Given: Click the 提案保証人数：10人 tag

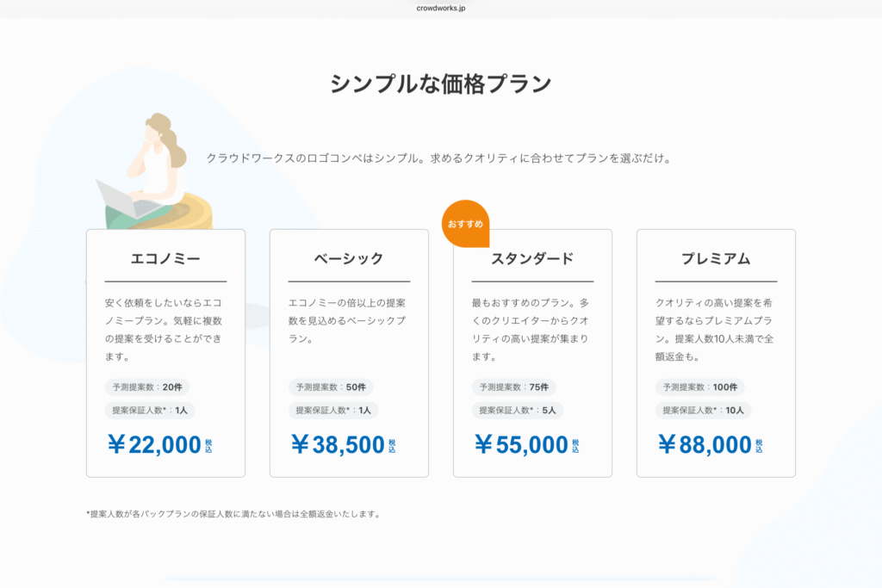Looking at the screenshot, I should coord(703,411).
